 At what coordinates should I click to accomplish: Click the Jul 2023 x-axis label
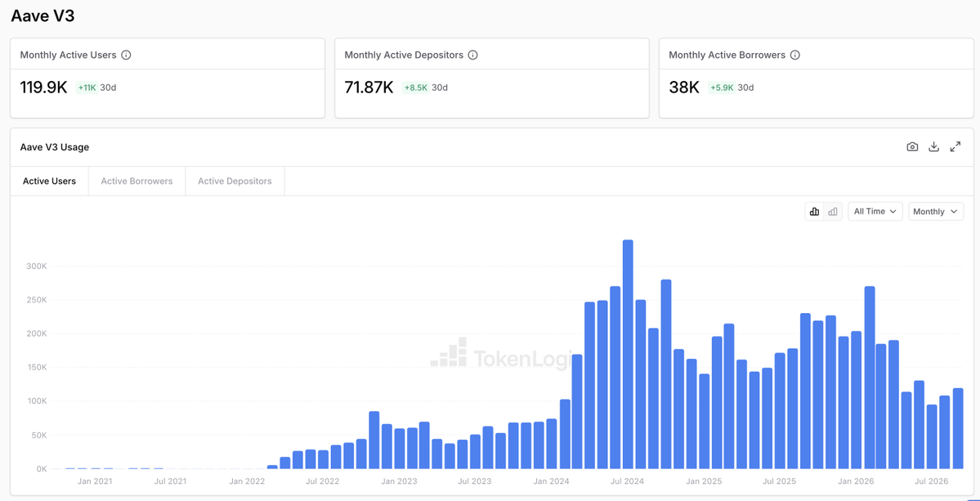pyautogui.click(x=474, y=481)
